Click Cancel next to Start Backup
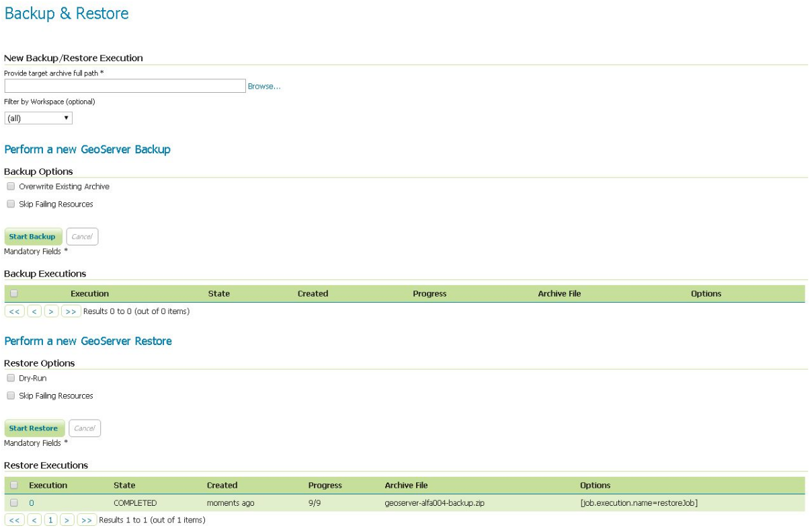This screenshot has width=812, height=532. tap(82, 237)
